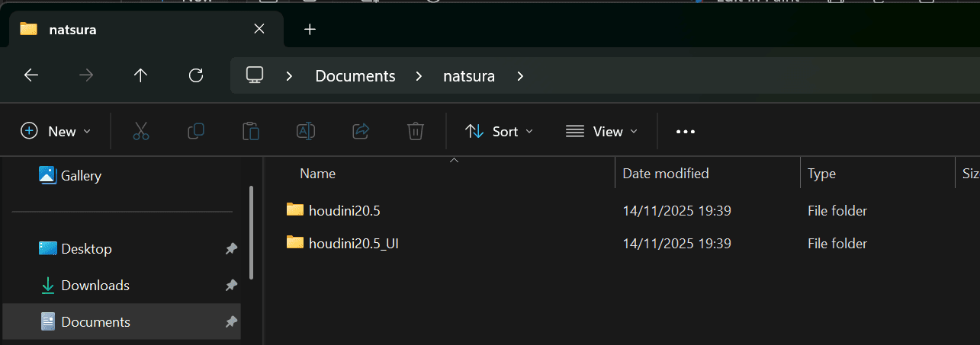Unpin Desktop via its pin icon
Viewport: 980px width, 345px height.
tap(231, 249)
